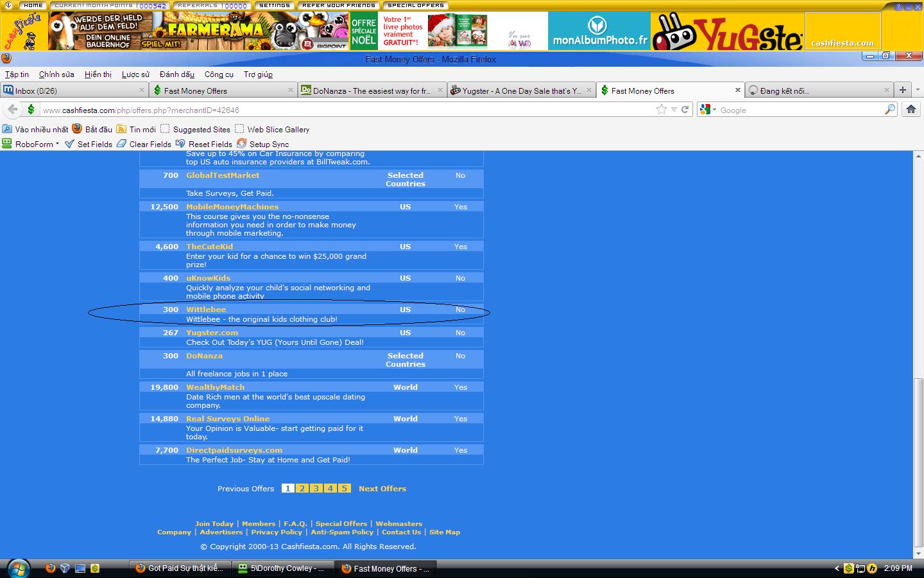Click the Farmerama banner ad

tap(199, 31)
